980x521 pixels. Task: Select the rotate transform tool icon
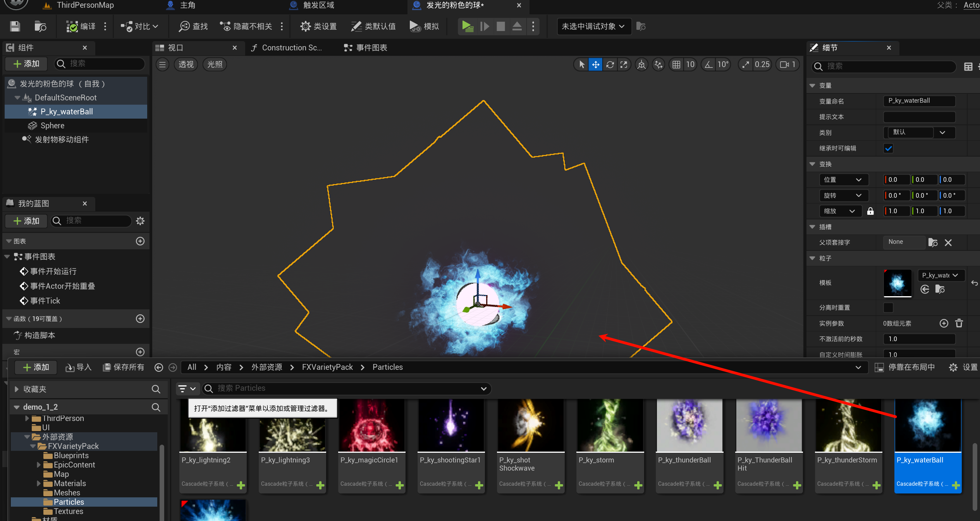click(610, 65)
